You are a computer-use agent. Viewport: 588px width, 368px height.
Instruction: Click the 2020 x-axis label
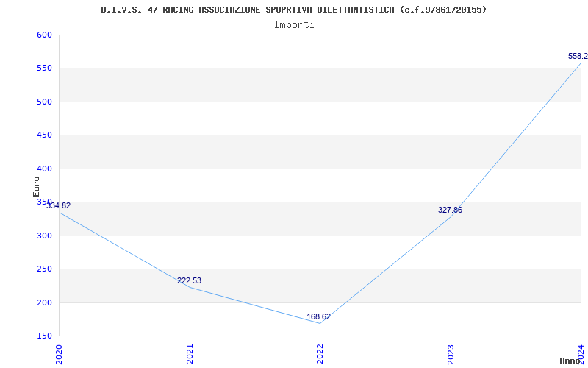tap(60, 353)
